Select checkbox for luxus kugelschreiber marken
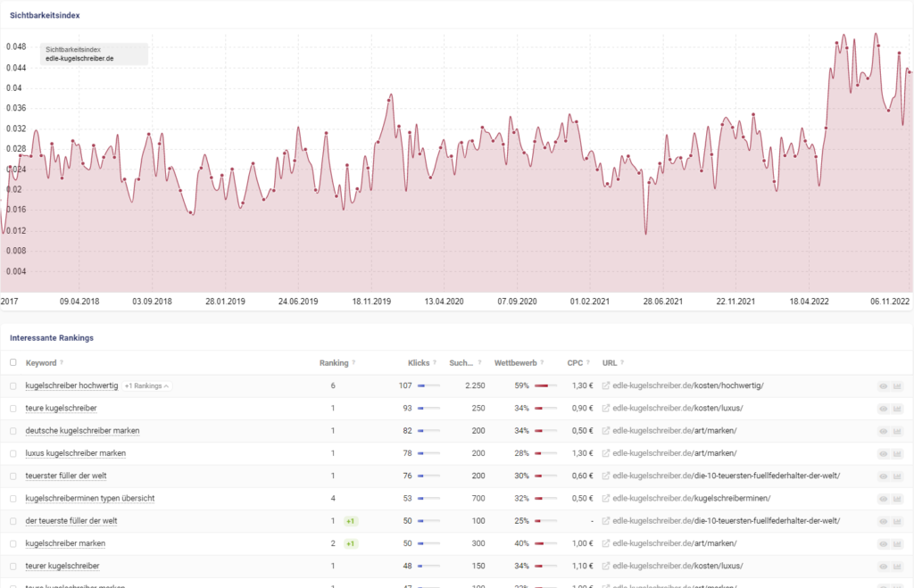 (x=12, y=453)
